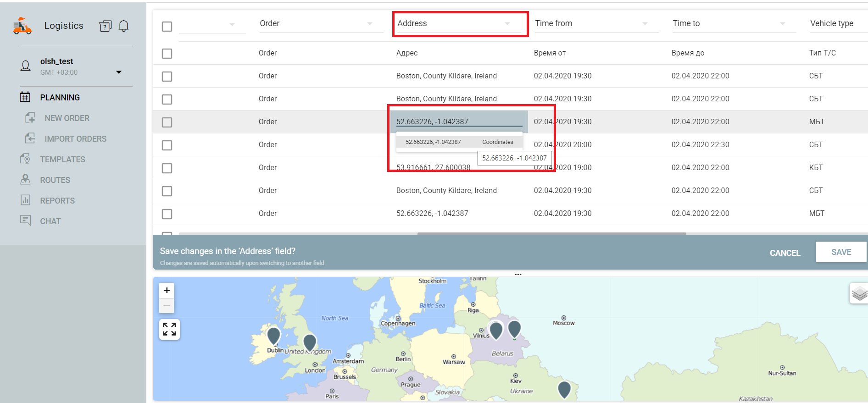Viewport: 868px width, 403px height.
Task: Open the Time from column dropdown arrow
Action: coord(645,24)
